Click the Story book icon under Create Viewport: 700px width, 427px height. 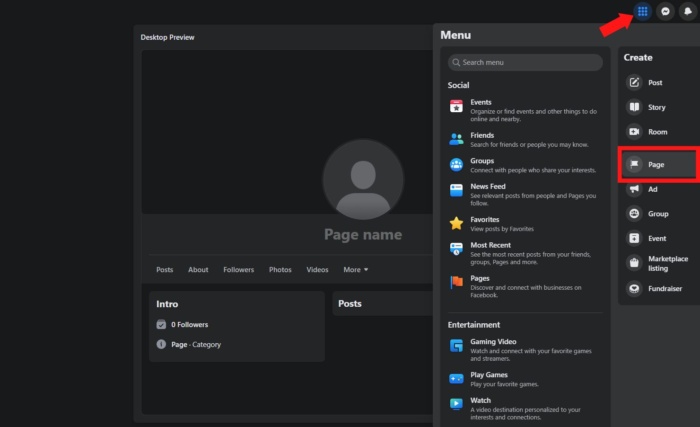[634, 107]
